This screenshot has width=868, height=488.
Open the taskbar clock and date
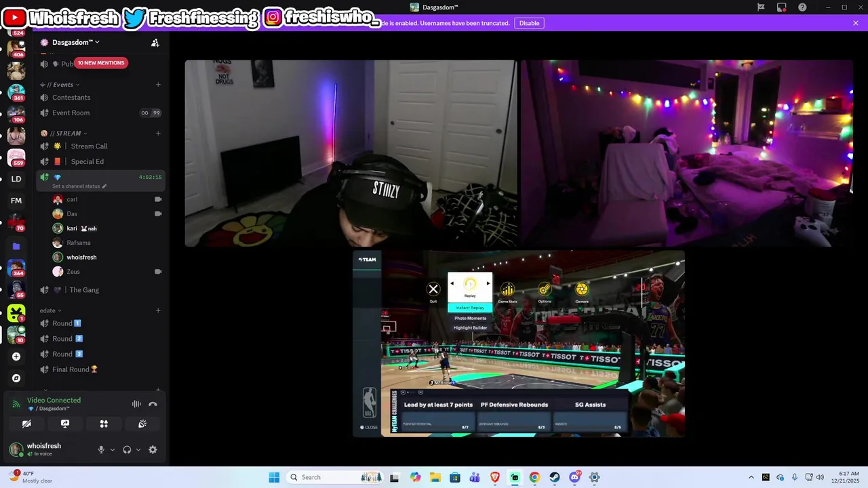point(845,477)
